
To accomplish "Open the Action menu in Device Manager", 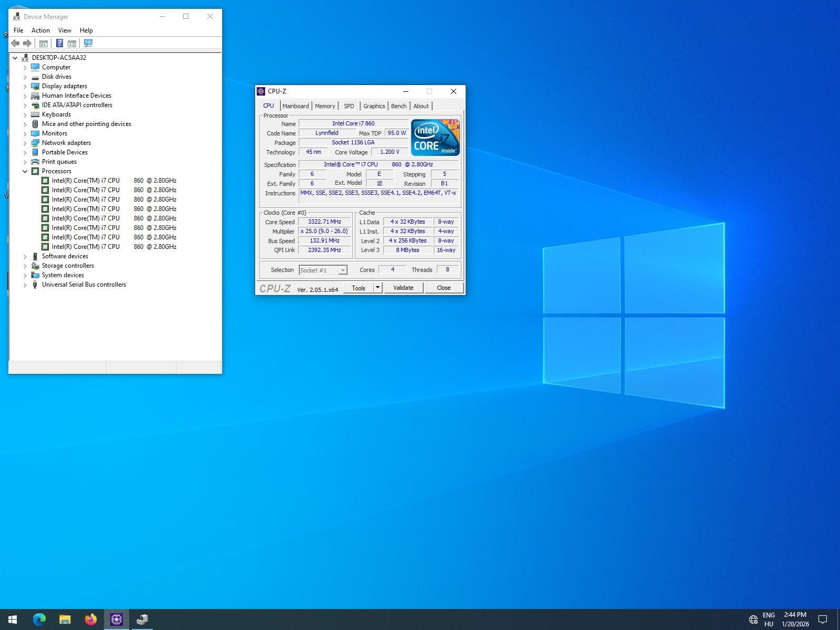I will click(x=40, y=30).
